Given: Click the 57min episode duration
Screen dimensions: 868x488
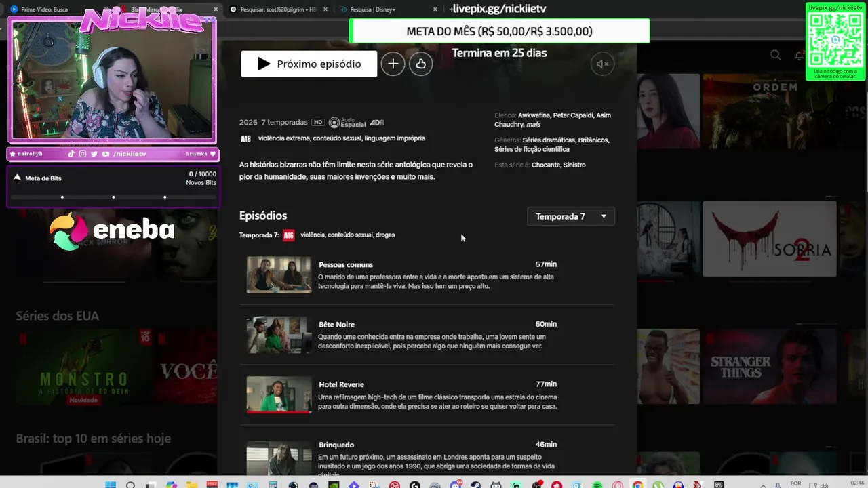Looking at the screenshot, I should coord(546,264).
